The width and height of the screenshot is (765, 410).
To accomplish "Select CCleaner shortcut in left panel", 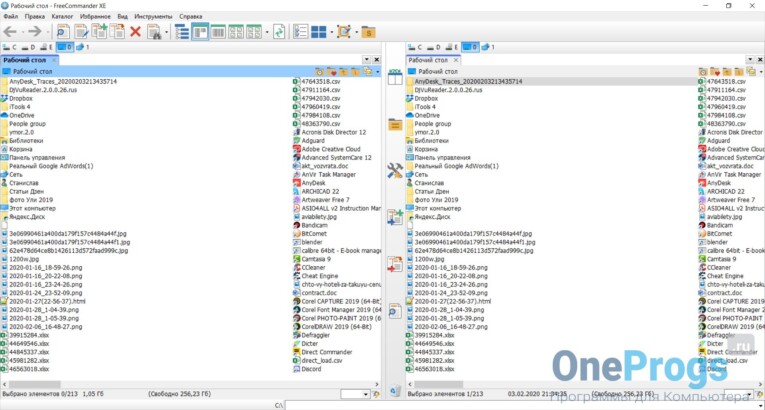I will (x=315, y=267).
